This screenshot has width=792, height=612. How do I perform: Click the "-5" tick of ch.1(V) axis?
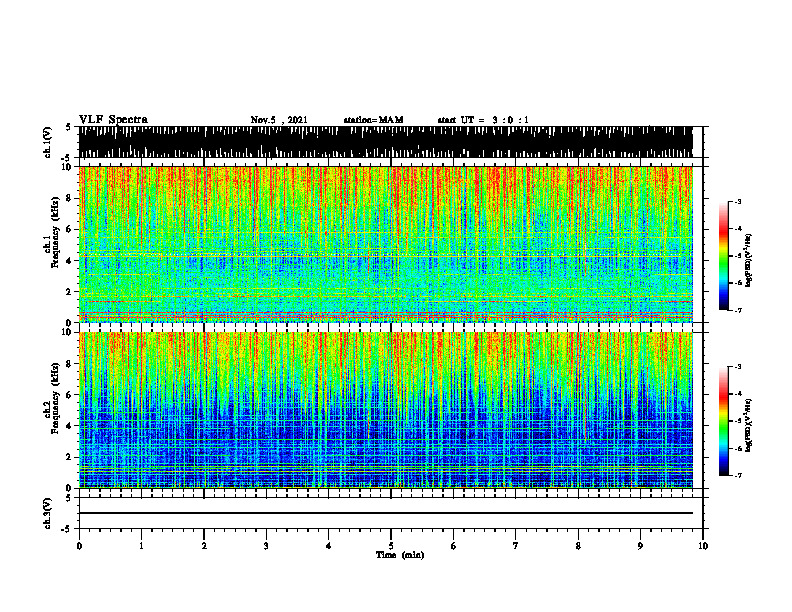pyautogui.click(x=67, y=158)
